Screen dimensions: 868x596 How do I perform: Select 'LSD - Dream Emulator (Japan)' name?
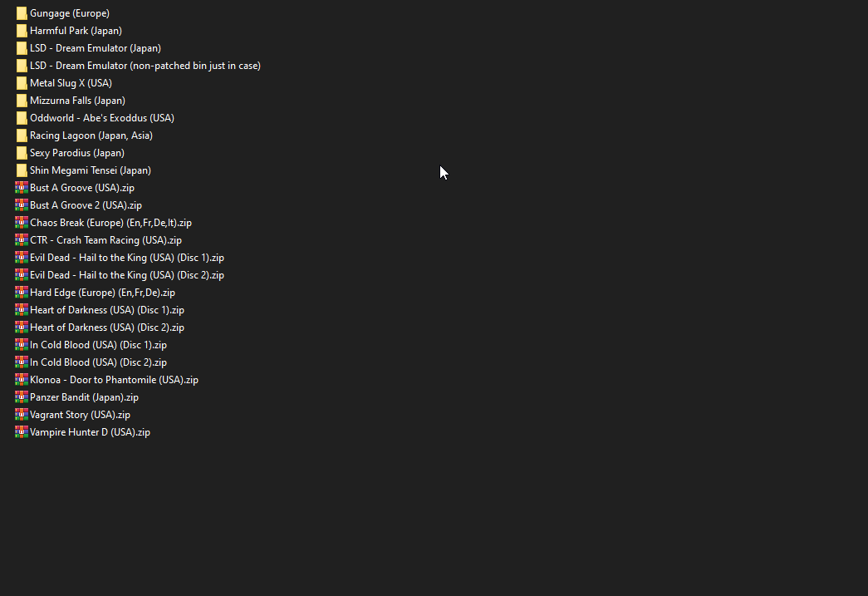[96, 48]
